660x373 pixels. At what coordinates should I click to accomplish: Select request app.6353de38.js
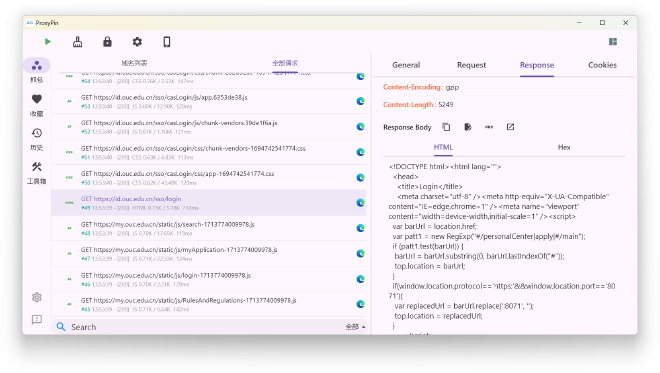[x=209, y=101]
